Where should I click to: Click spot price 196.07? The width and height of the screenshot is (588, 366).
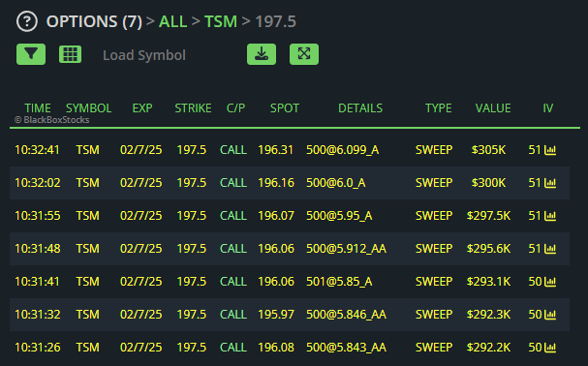point(276,216)
